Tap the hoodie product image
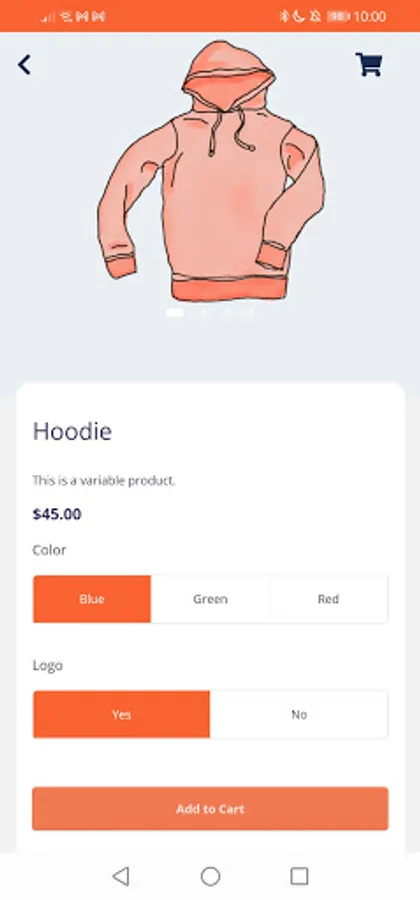Viewport: 420px width, 900px height. (211, 170)
